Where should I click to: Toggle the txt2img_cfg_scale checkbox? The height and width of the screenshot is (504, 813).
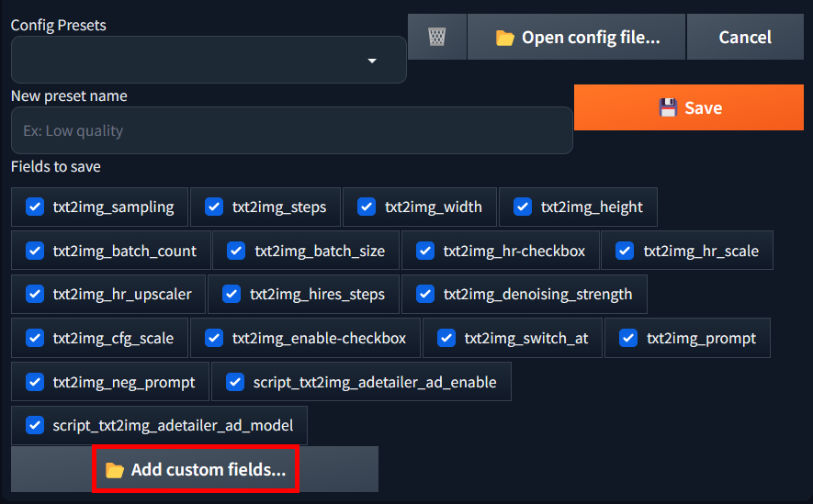(36, 338)
